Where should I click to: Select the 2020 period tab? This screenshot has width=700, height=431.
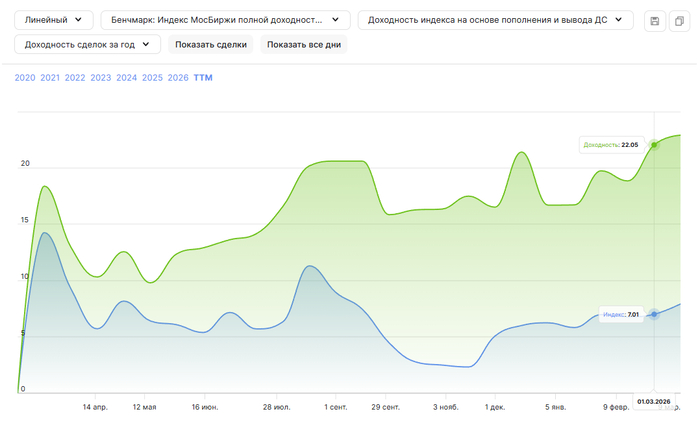coord(25,78)
